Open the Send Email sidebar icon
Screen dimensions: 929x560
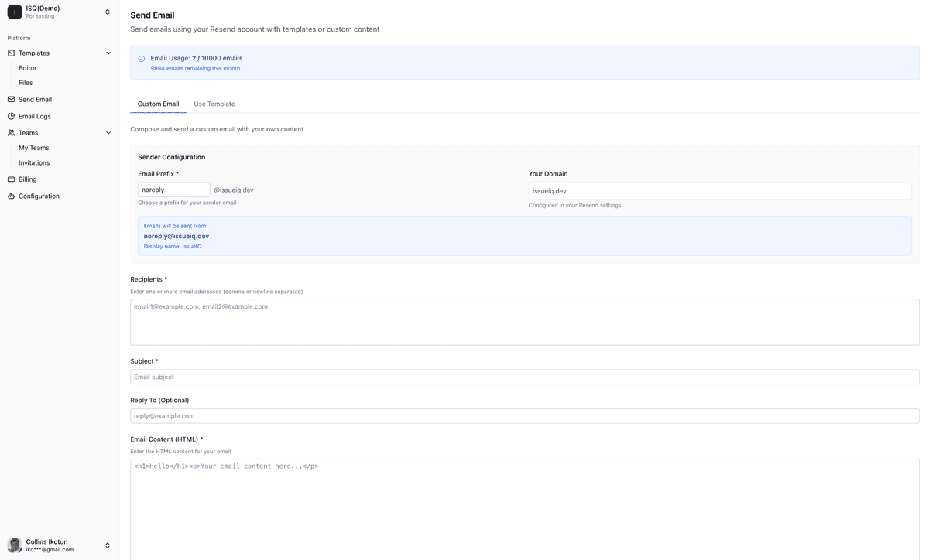coord(11,99)
